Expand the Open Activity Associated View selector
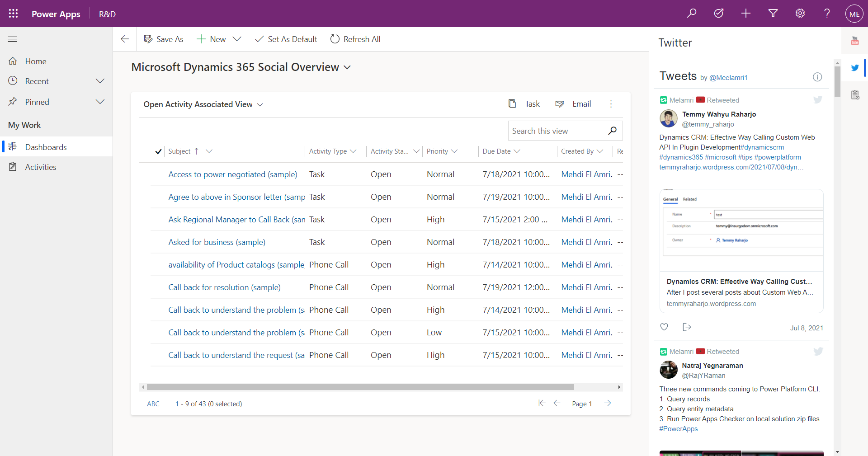The height and width of the screenshot is (456, 868). pyautogui.click(x=260, y=104)
